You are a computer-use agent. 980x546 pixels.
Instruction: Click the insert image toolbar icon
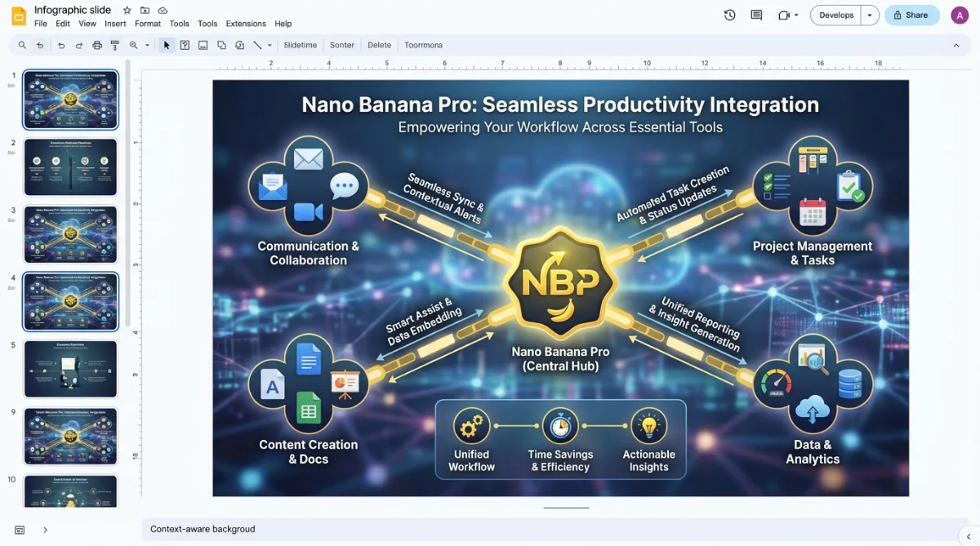[x=203, y=46]
